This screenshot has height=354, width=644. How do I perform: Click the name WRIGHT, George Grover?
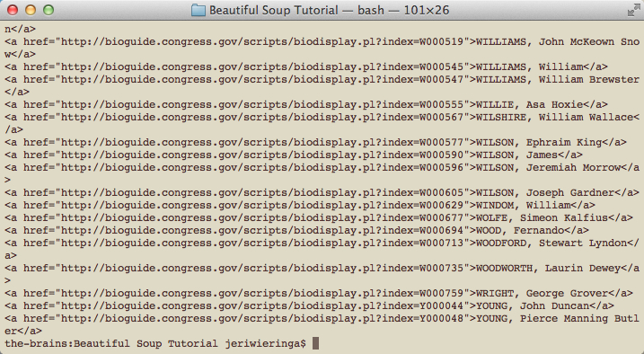[542, 293]
